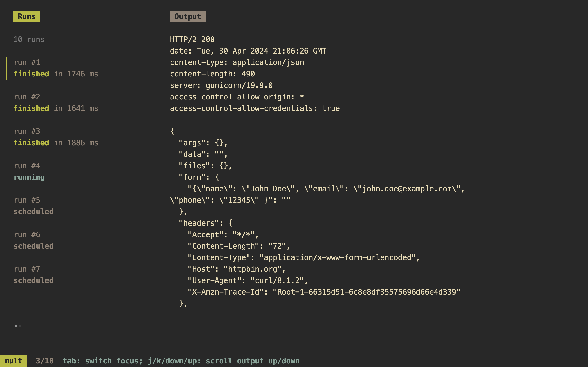Go to second page pagination dot
Screen dimensions: 588x367
(20, 326)
